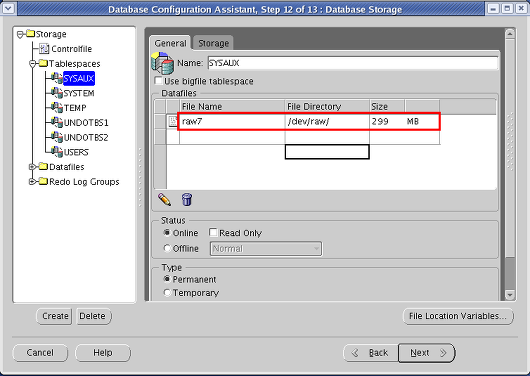Screen dimensions: 530x376
Task: Click the empty file directory edit cell
Action: 327,151
